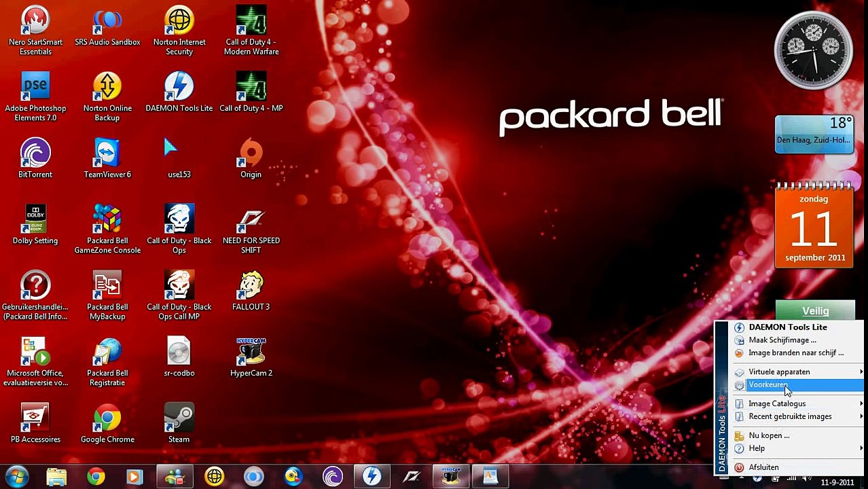This screenshot has width=868, height=489.
Task: Select 'Afsluiten' to exit DAEMON Tools
Action: pos(797,467)
